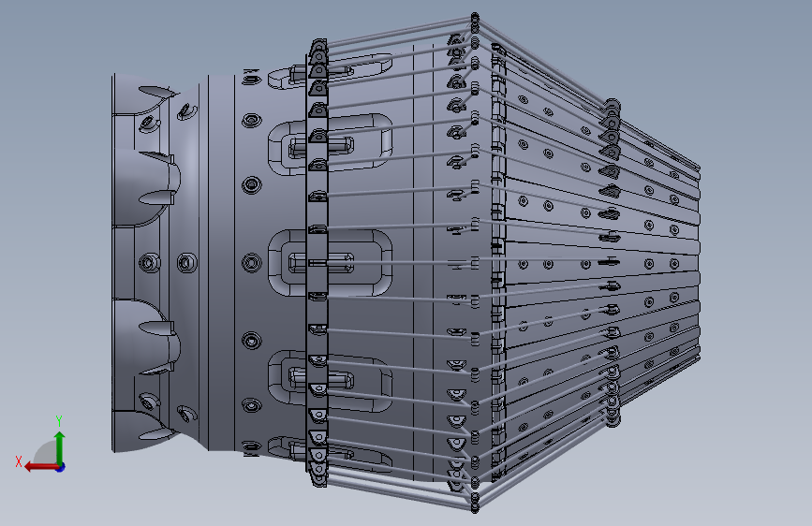Viewport: 812px width, 526px height.
Task: Select the 3D nozzle assembly model in the viewport
Action: click(406, 264)
